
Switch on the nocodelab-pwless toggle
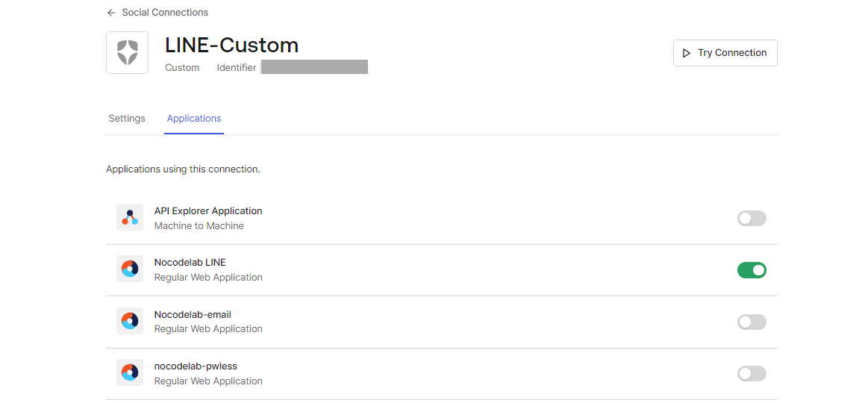(x=752, y=373)
